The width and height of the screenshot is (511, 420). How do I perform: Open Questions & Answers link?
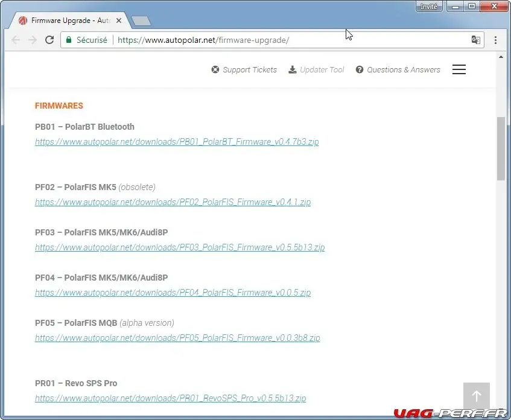(x=404, y=69)
